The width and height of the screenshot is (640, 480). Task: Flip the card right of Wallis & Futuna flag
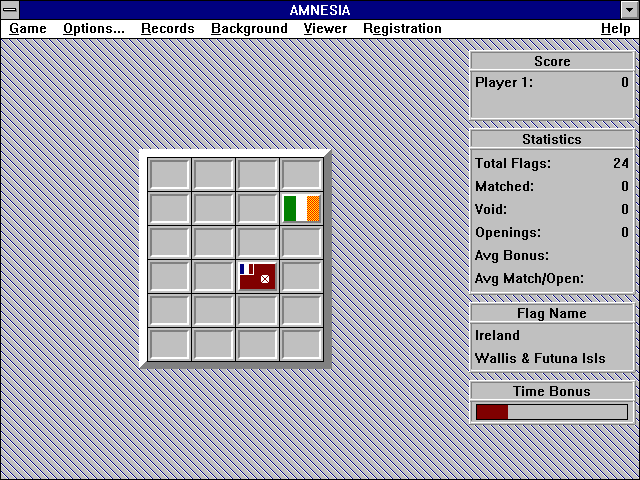coord(302,276)
